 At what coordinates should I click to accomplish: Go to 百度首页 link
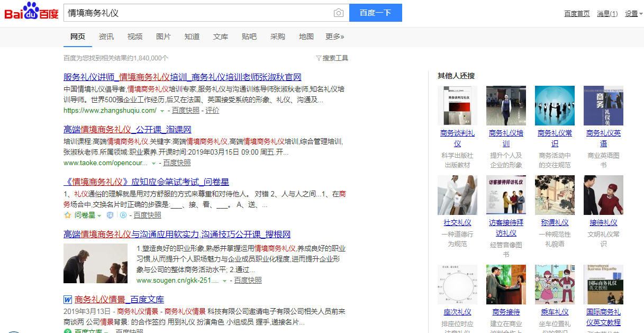(577, 14)
